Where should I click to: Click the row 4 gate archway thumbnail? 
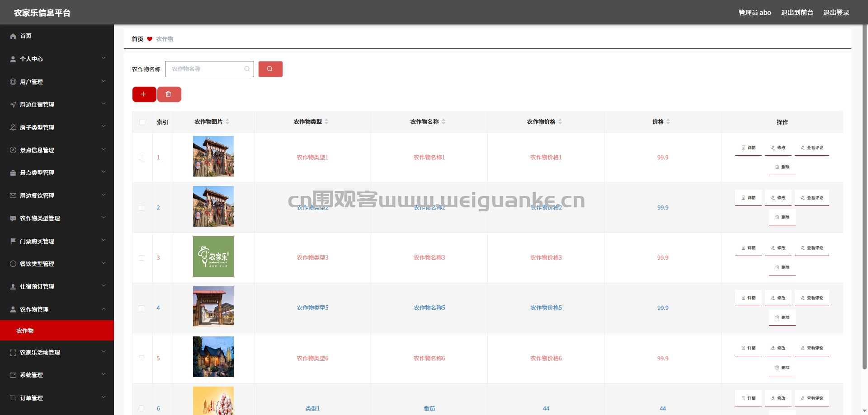point(213,307)
